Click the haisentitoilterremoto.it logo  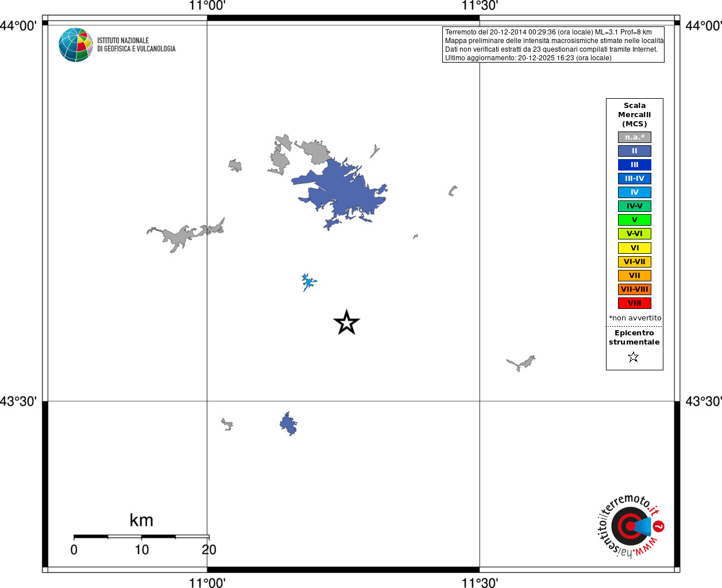(630, 526)
